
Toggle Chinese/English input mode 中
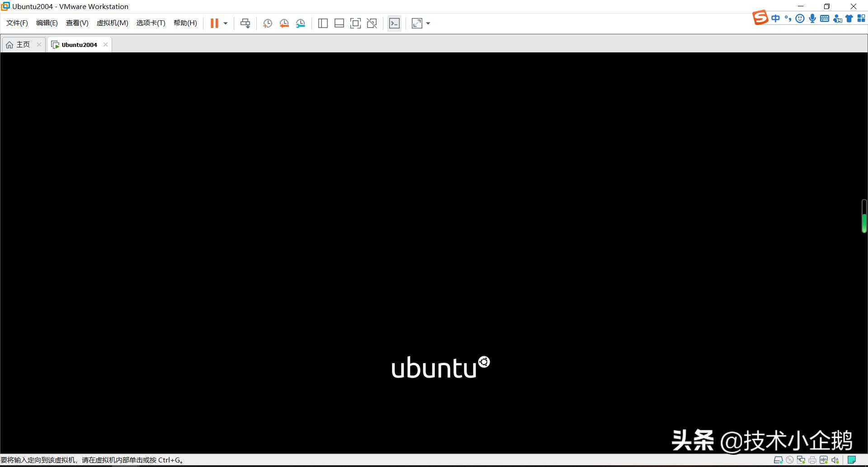(776, 19)
